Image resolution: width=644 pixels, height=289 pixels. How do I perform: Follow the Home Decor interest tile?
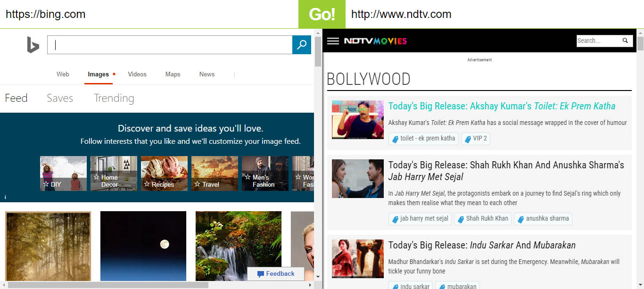(x=114, y=173)
